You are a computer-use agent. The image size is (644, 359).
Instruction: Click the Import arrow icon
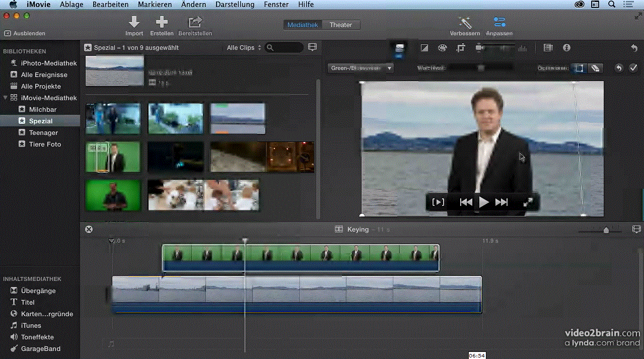tap(134, 22)
